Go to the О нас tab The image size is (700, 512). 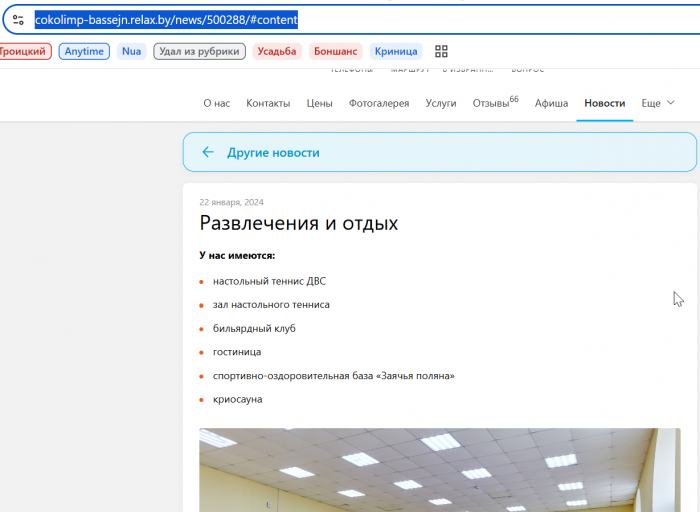(x=217, y=103)
